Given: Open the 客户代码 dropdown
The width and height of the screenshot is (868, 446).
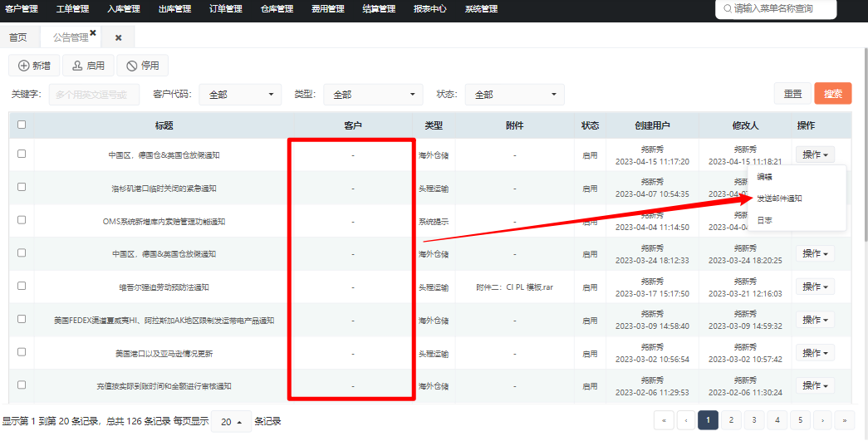Looking at the screenshot, I should click(240, 95).
